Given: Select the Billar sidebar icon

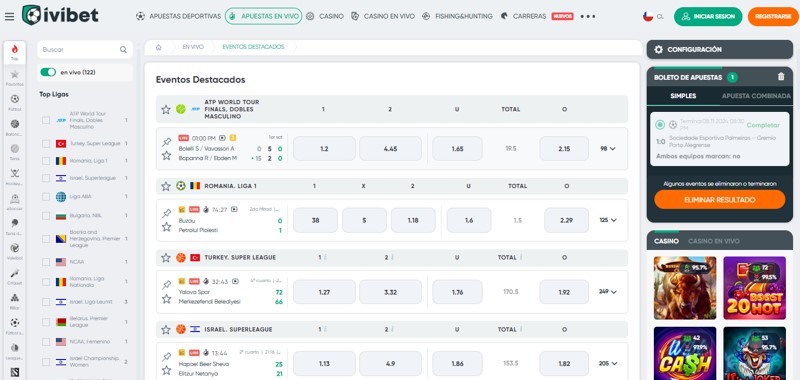Looking at the screenshot, I should pos(14,300).
